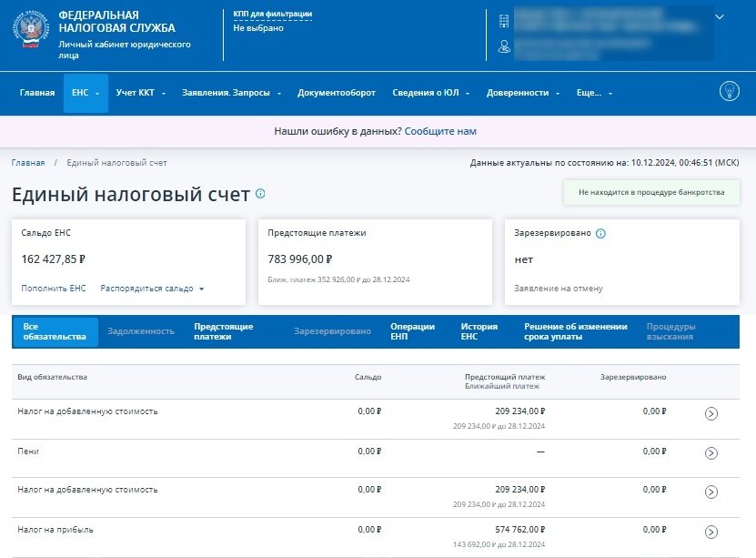Open the Учет ККТ menu
The width and height of the screenshot is (756, 558).
[140, 93]
